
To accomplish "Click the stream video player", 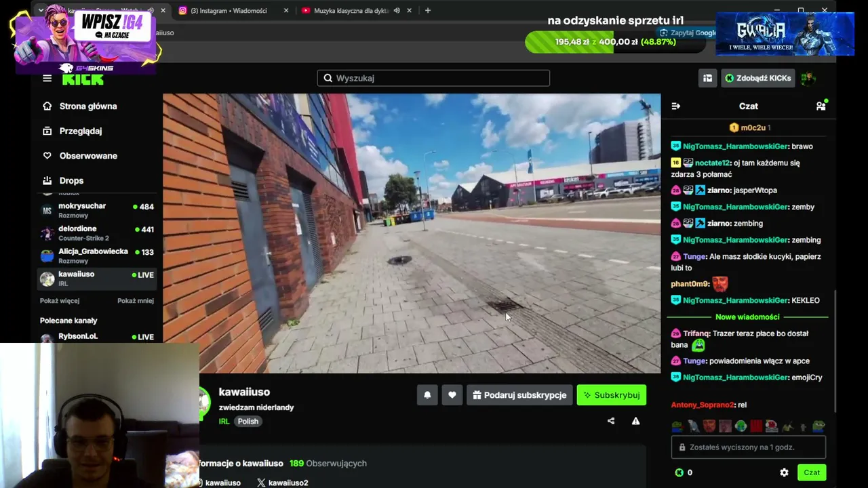I will (x=412, y=233).
